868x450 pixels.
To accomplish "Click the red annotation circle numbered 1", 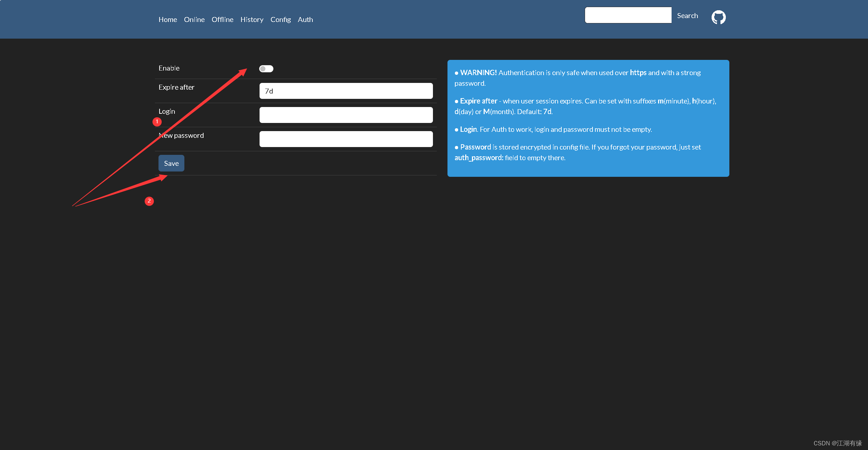I will pyautogui.click(x=157, y=122).
